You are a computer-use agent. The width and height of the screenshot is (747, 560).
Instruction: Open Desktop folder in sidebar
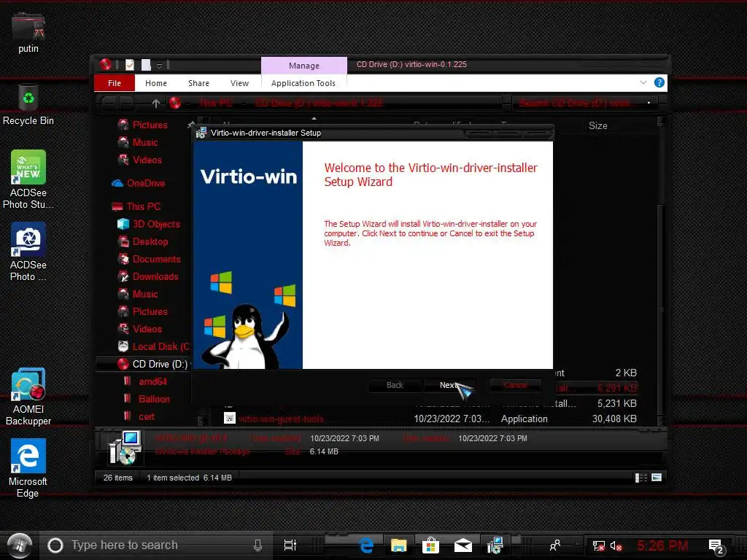click(x=150, y=242)
